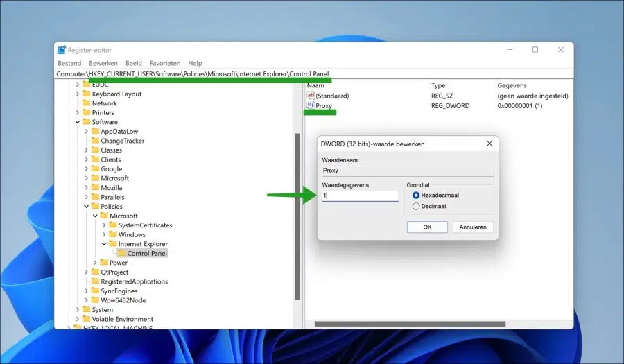Click the registry path address bar
The width and height of the screenshot is (624, 364).
pos(314,74)
